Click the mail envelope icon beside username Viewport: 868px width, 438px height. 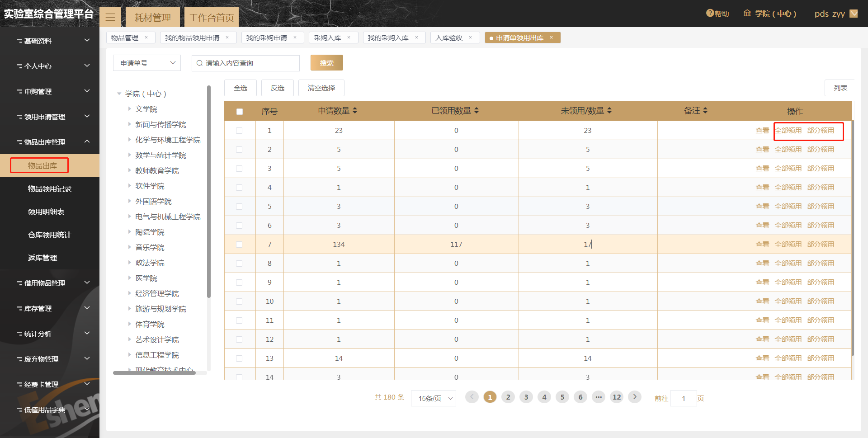pos(854,14)
